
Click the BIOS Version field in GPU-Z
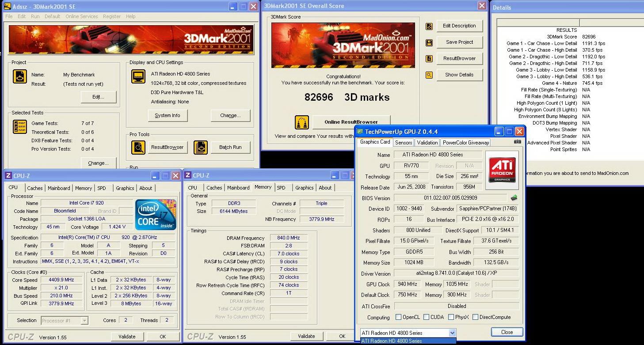[450, 198]
